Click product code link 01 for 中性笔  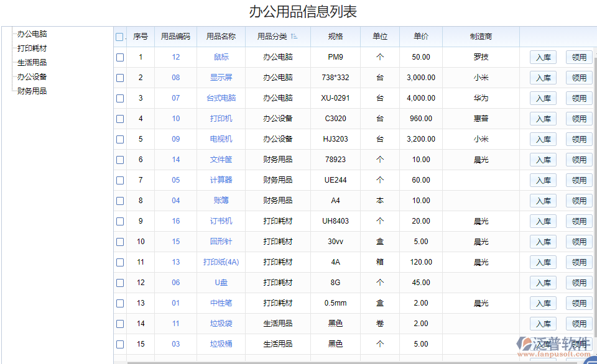(176, 303)
